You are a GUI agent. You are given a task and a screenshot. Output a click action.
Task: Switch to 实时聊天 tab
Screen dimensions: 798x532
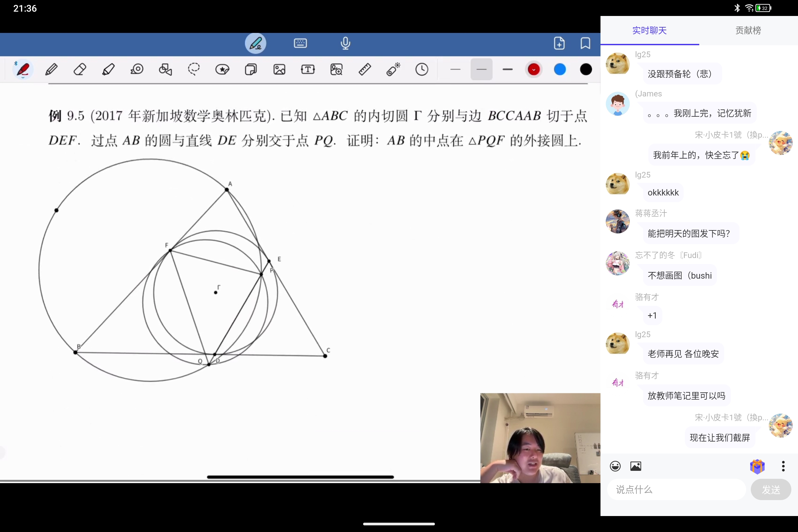pos(649,31)
